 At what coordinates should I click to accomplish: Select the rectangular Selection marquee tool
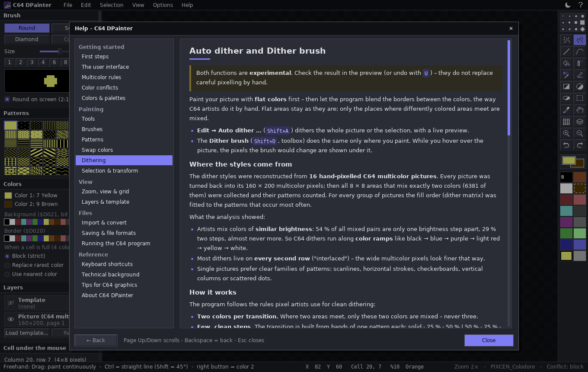pyautogui.click(x=580, y=98)
